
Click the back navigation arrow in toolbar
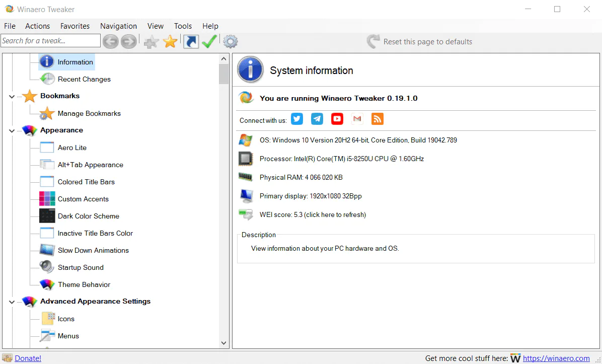111,41
